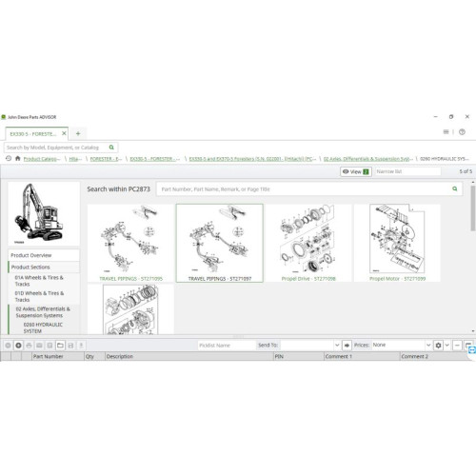The width and height of the screenshot is (476, 476).
Task: Expand the arrow next to settings gear
Action: coord(446,345)
